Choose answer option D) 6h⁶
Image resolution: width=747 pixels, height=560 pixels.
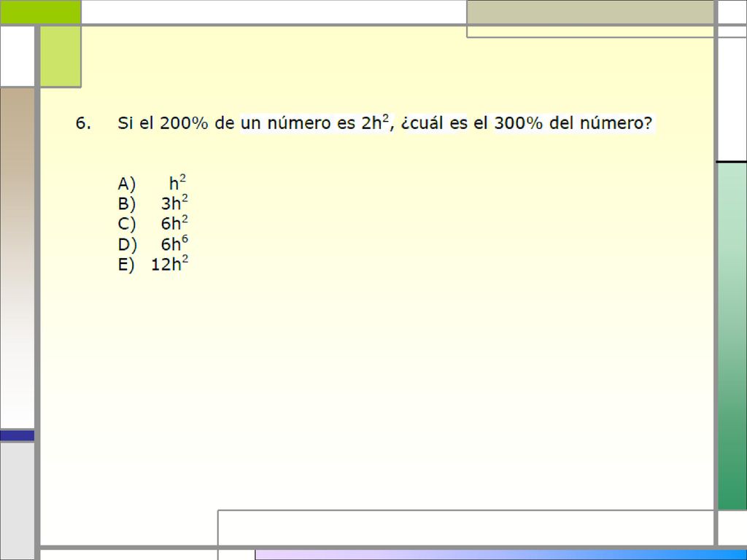(x=152, y=244)
